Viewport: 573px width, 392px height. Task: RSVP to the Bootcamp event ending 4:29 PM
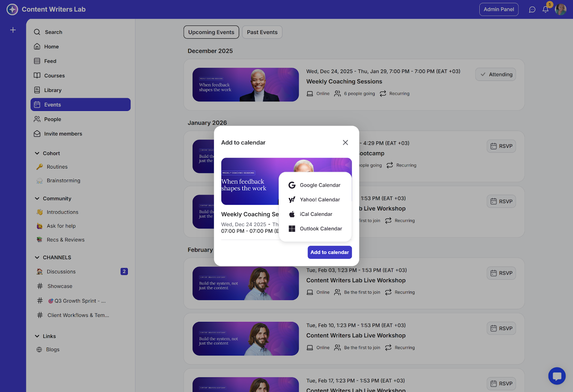point(501,146)
